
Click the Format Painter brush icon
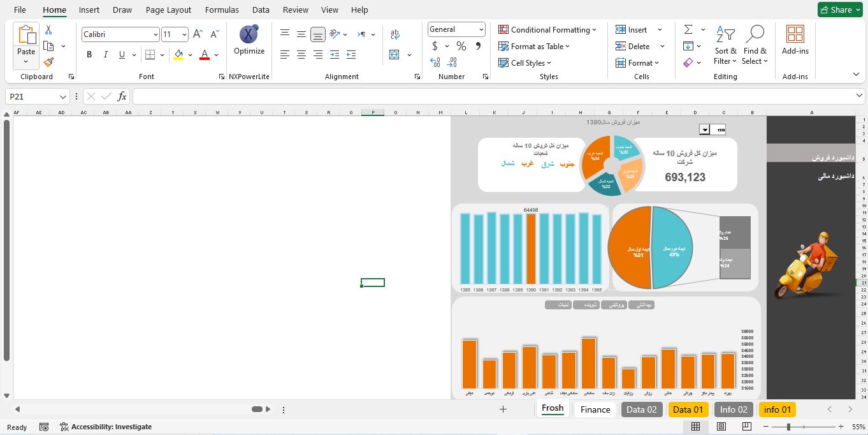click(48, 62)
